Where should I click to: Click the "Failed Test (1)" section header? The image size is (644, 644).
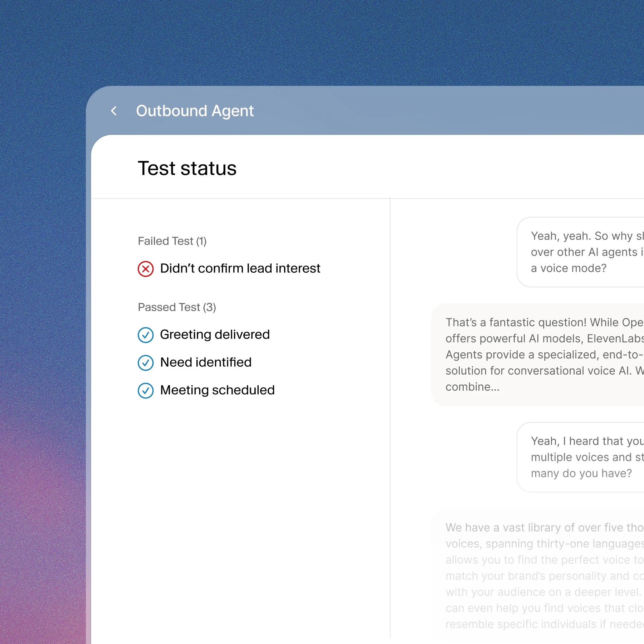coord(172,241)
